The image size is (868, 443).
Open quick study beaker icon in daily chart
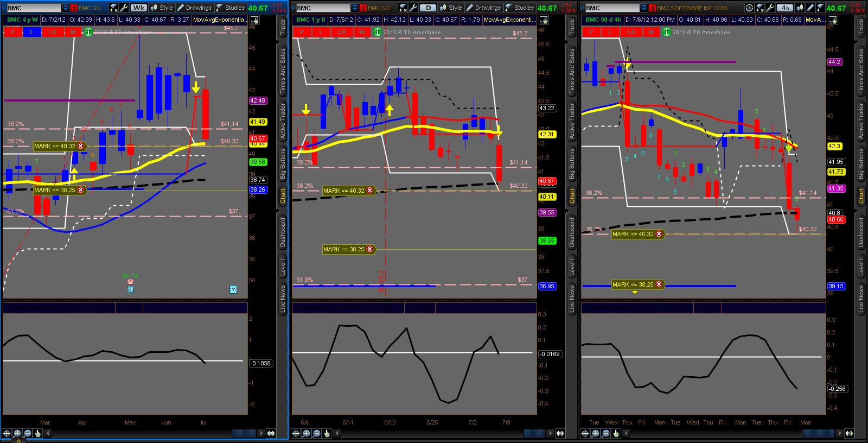click(403, 8)
